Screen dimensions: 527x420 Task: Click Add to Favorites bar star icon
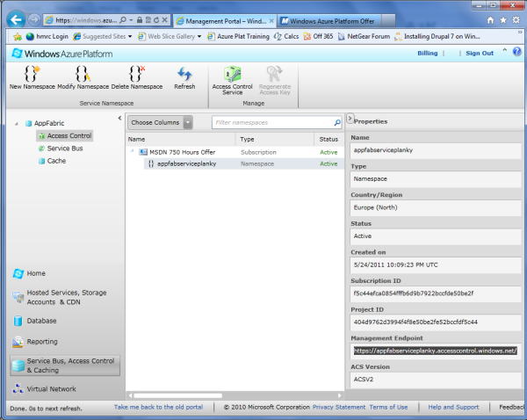pos(18,36)
